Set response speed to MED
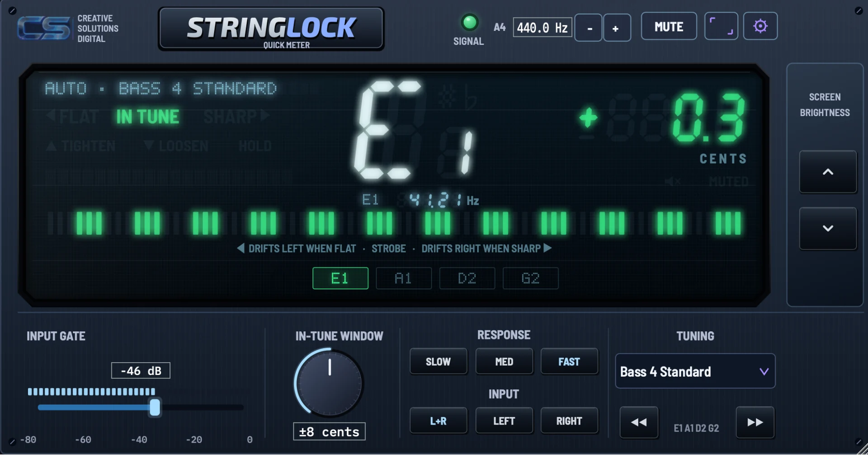Screen dimensions: 868x455 pyautogui.click(x=504, y=361)
